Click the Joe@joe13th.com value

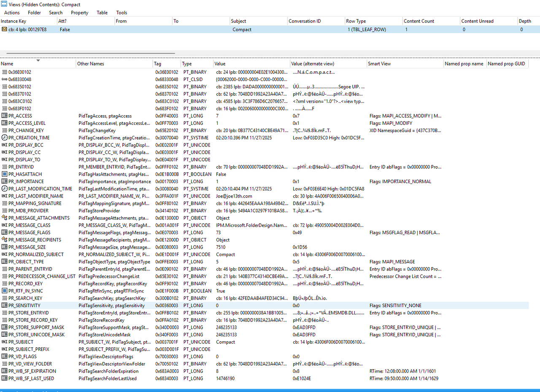(234, 196)
